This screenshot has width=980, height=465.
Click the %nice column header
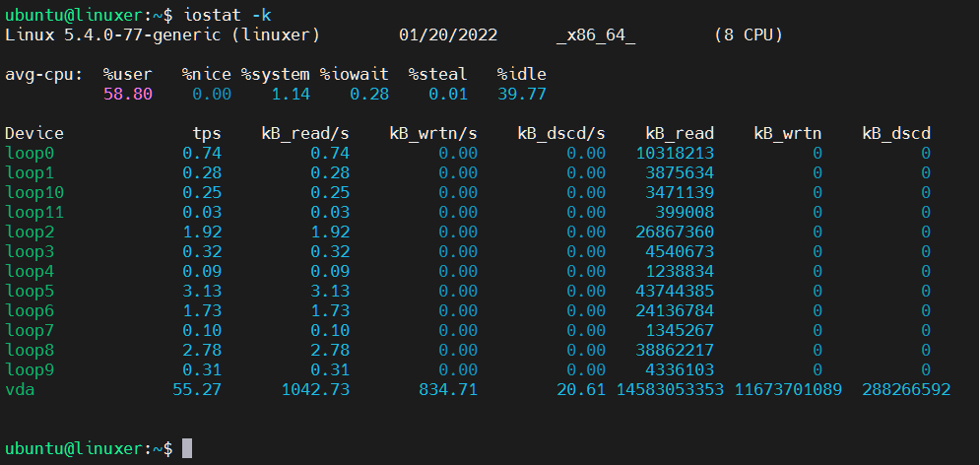(x=207, y=74)
